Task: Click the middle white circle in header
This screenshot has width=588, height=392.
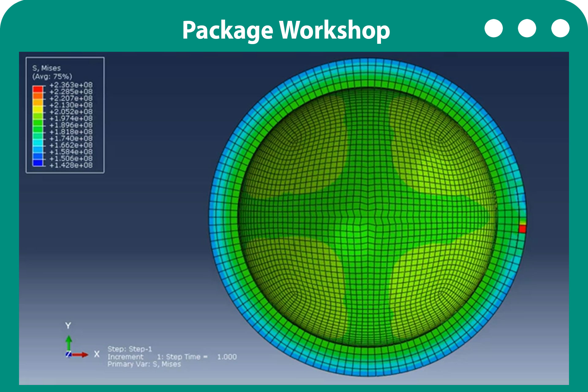Action: pyautogui.click(x=527, y=28)
